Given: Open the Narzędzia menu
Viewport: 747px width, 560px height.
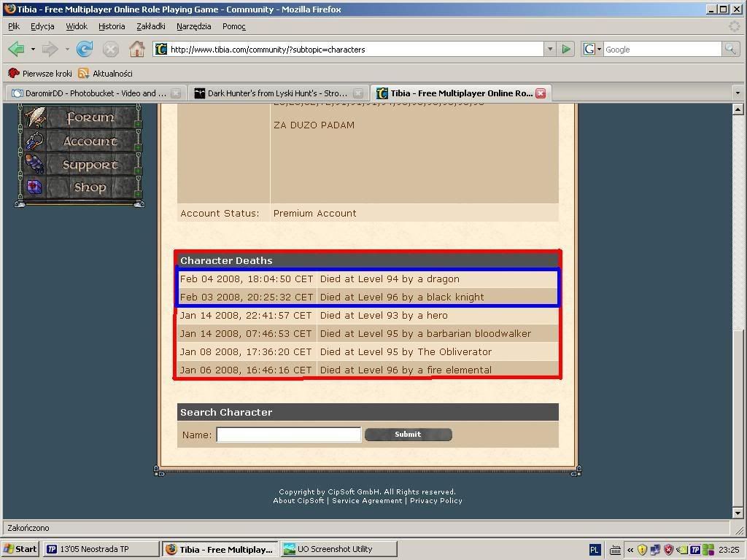Looking at the screenshot, I should click(x=193, y=26).
